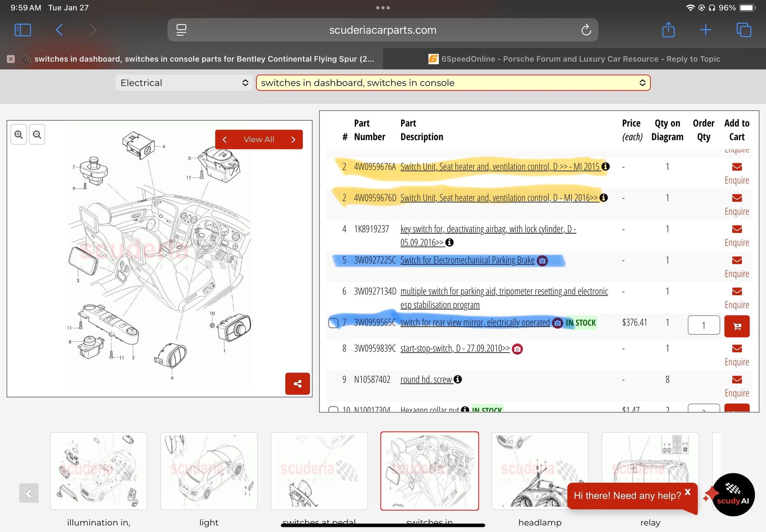Add rear view mirror switch to cart
The width and height of the screenshot is (766, 532).
pyautogui.click(x=736, y=326)
